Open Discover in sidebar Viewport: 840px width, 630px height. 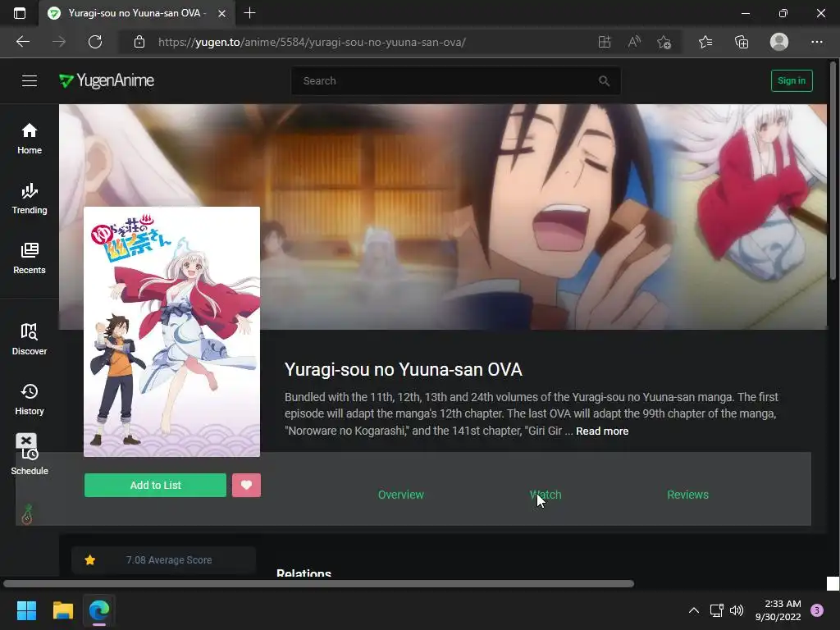[x=30, y=340]
